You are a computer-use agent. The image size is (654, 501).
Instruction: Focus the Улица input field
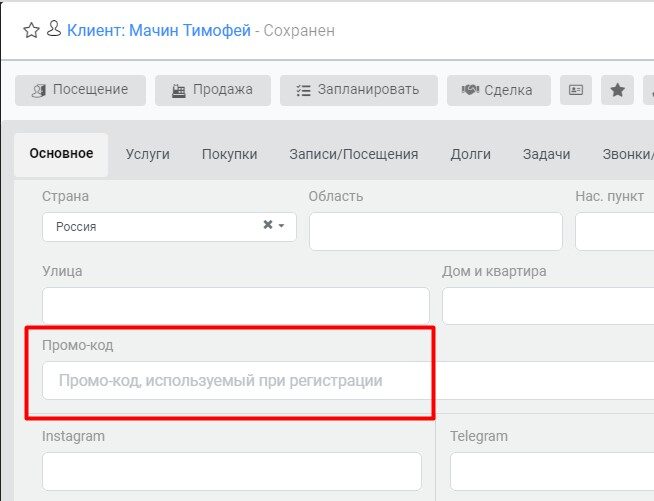[236, 306]
